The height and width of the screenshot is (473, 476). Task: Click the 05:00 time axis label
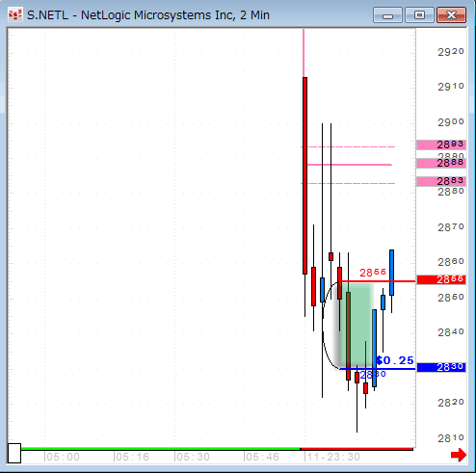point(63,457)
